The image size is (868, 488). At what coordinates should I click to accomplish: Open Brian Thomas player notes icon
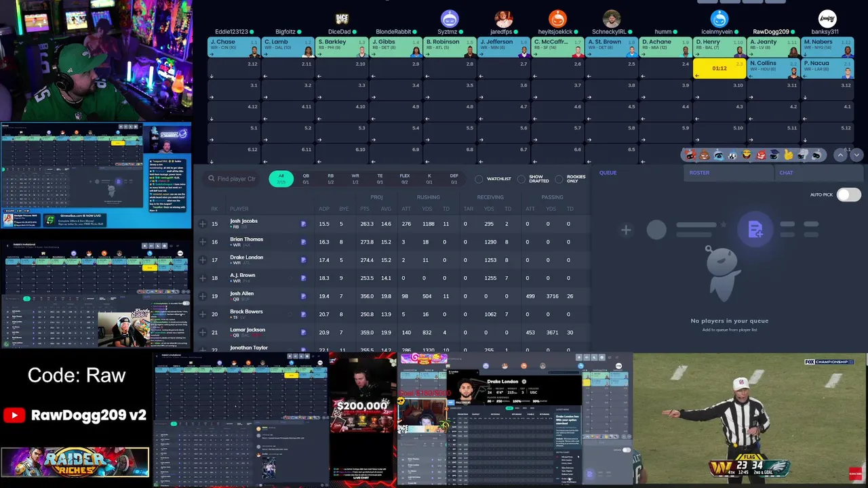304,242
